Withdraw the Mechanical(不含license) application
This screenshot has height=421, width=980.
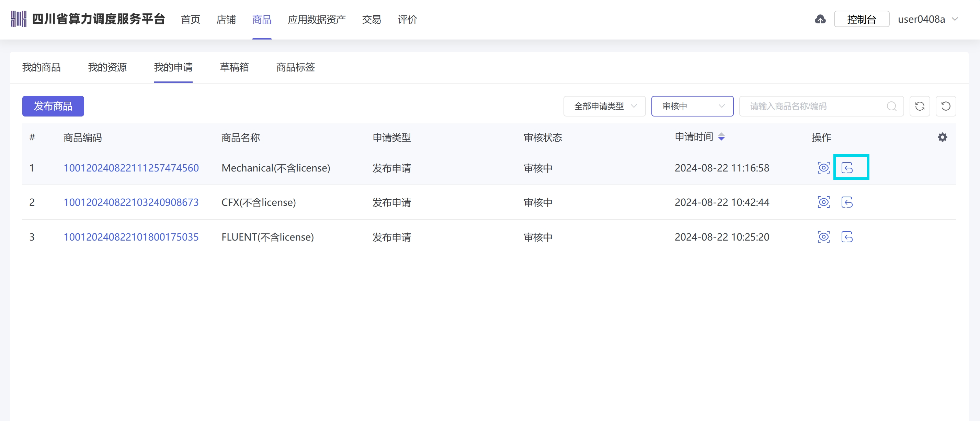click(847, 167)
